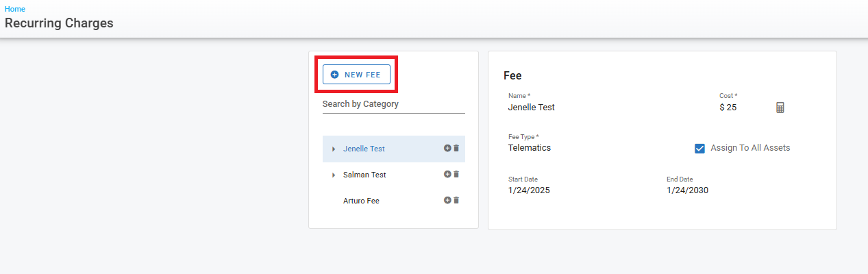Image resolution: width=868 pixels, height=274 pixels.
Task: Select Salman Test in fee list
Action: point(364,175)
